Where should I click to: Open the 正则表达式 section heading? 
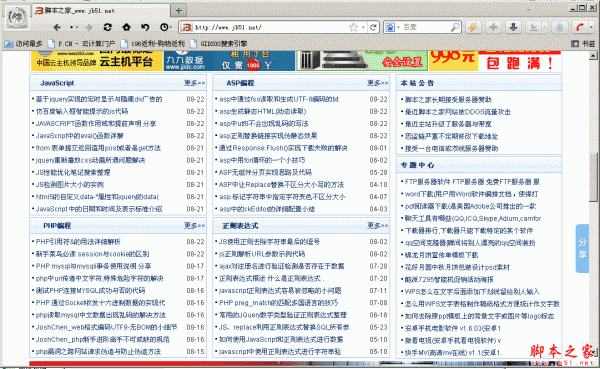[x=240, y=225]
